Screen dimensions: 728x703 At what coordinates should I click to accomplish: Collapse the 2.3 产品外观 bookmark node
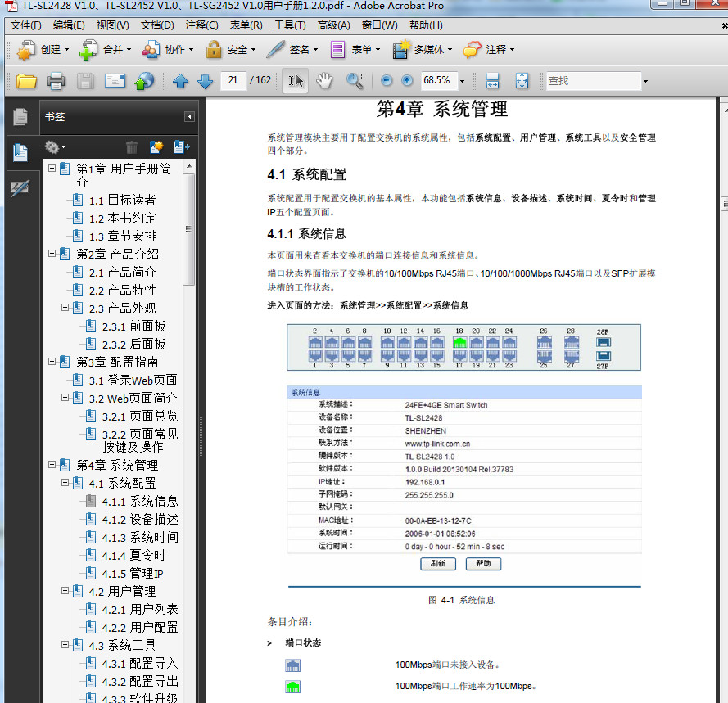65,308
